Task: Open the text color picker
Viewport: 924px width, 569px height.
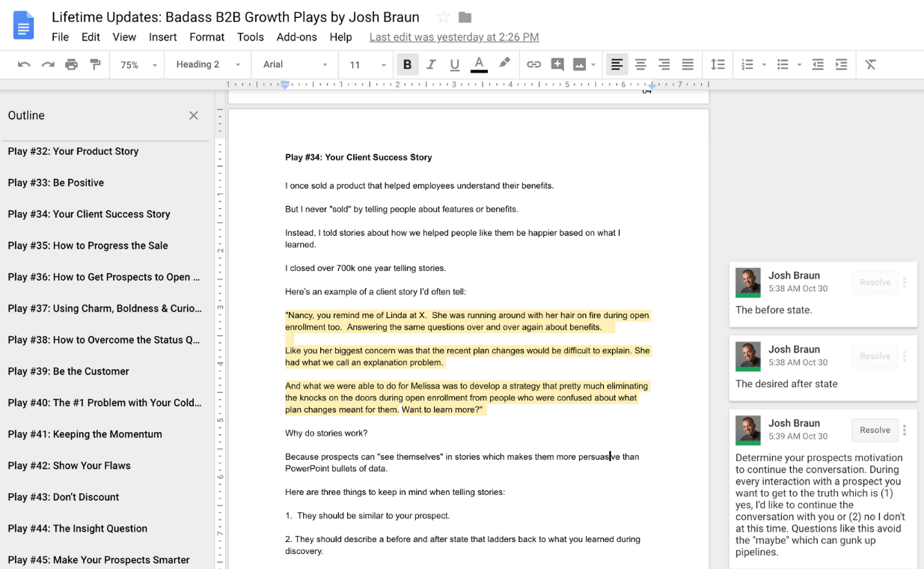Action: [479, 64]
